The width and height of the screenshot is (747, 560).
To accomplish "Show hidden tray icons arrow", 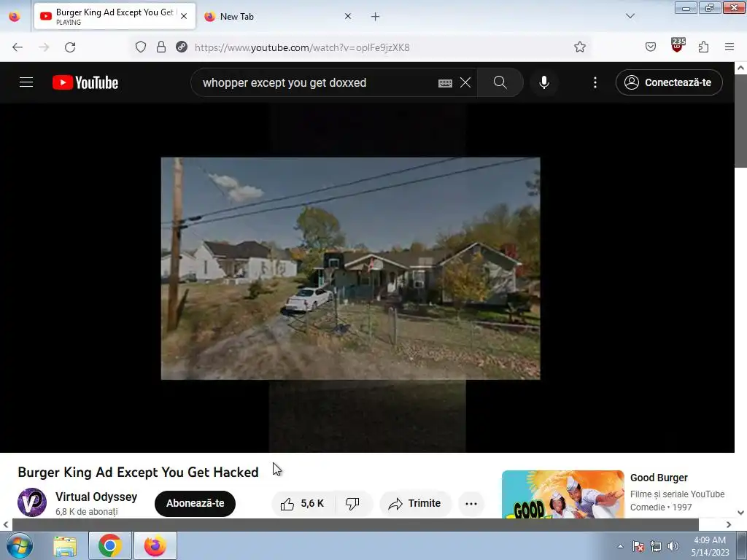I will (x=620, y=546).
